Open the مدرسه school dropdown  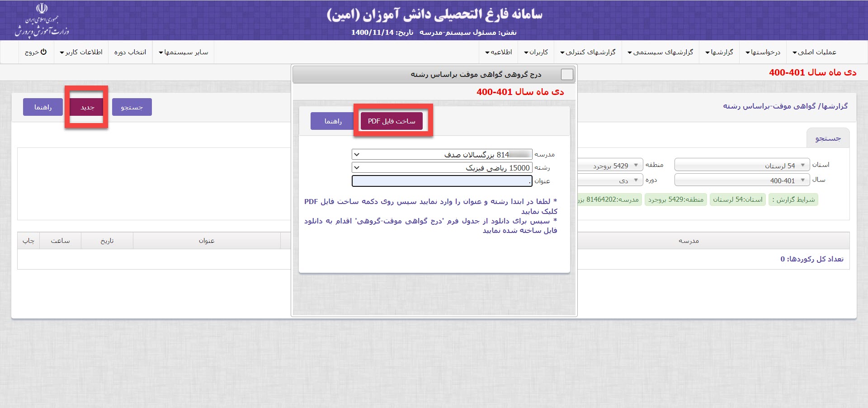pos(441,155)
